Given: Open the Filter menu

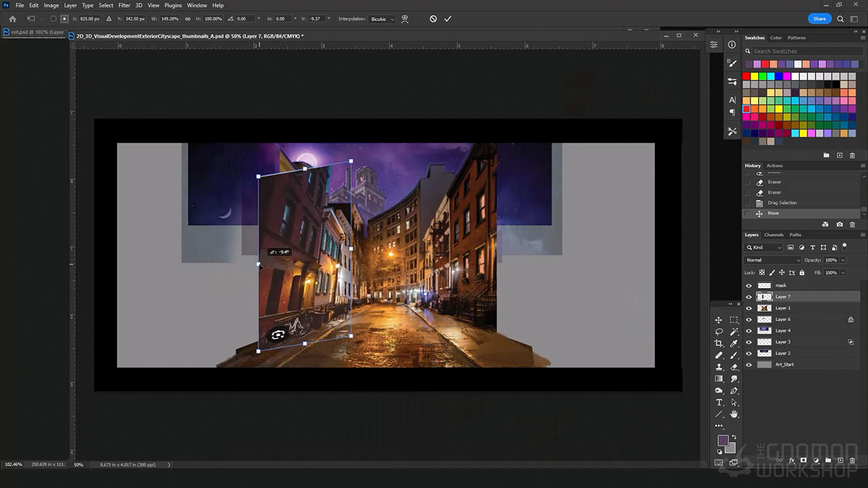Looking at the screenshot, I should point(124,5).
